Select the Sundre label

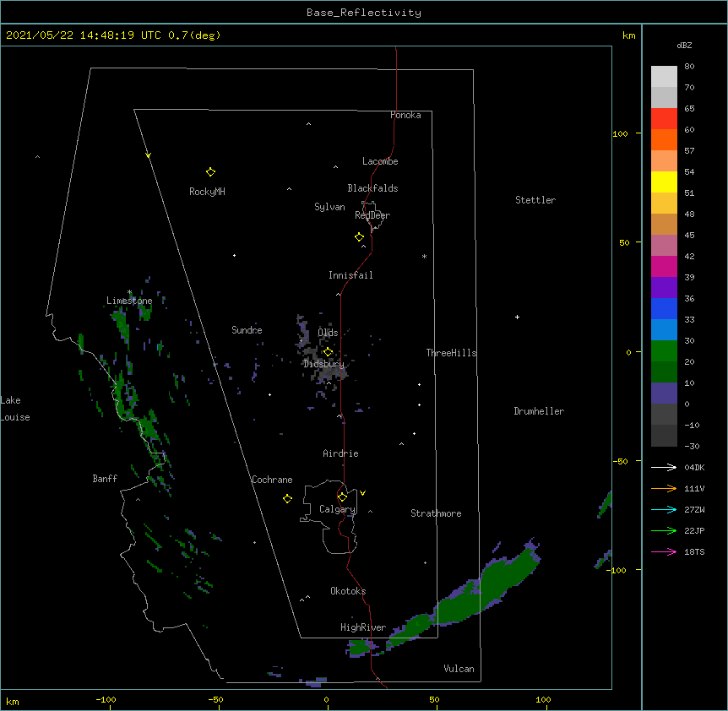click(247, 330)
